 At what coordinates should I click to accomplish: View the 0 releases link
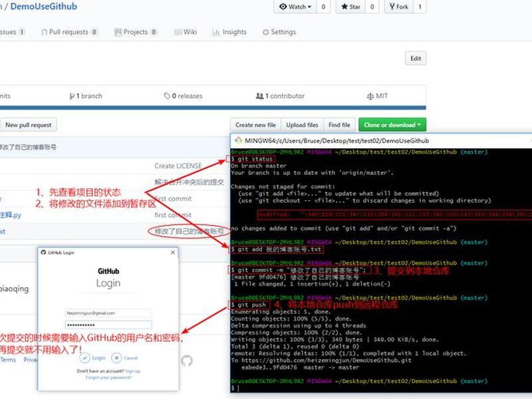(x=183, y=96)
